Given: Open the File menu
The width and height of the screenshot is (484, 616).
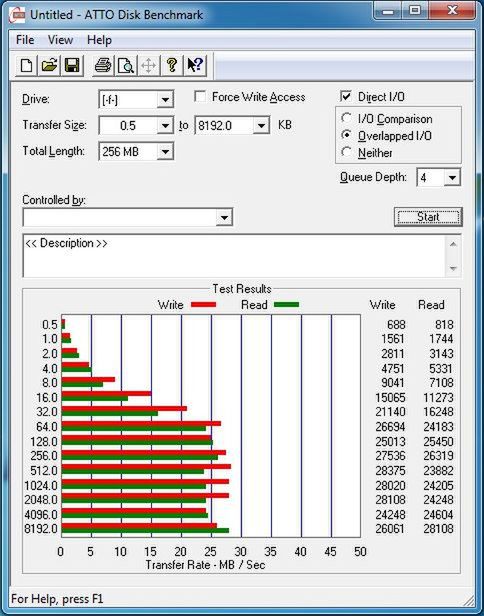Looking at the screenshot, I should point(25,40).
